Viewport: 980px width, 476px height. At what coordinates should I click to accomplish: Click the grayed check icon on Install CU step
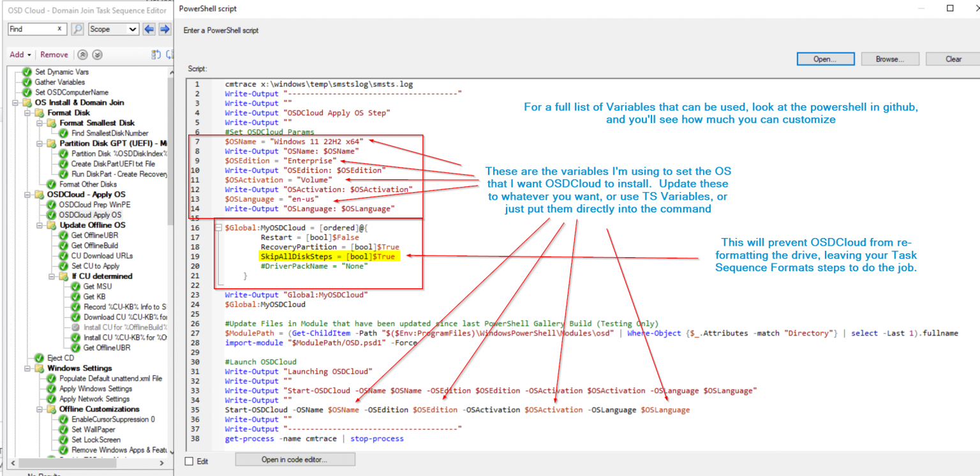pos(75,327)
